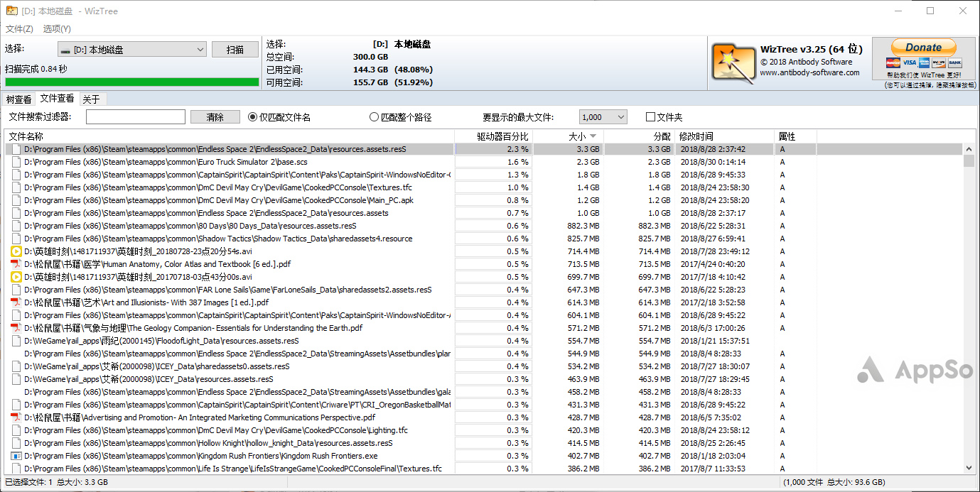Select the CaptainSpirit-WindowsNoEditor 1.8 GB row
Screen dimensions: 980x492
(484, 175)
